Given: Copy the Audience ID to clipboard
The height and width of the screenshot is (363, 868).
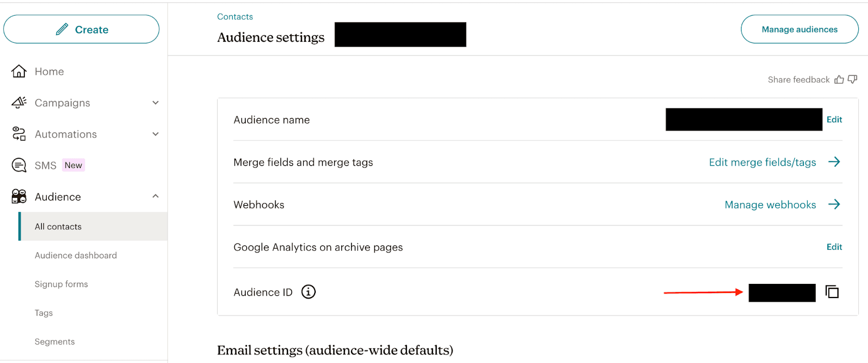Looking at the screenshot, I should [832, 292].
